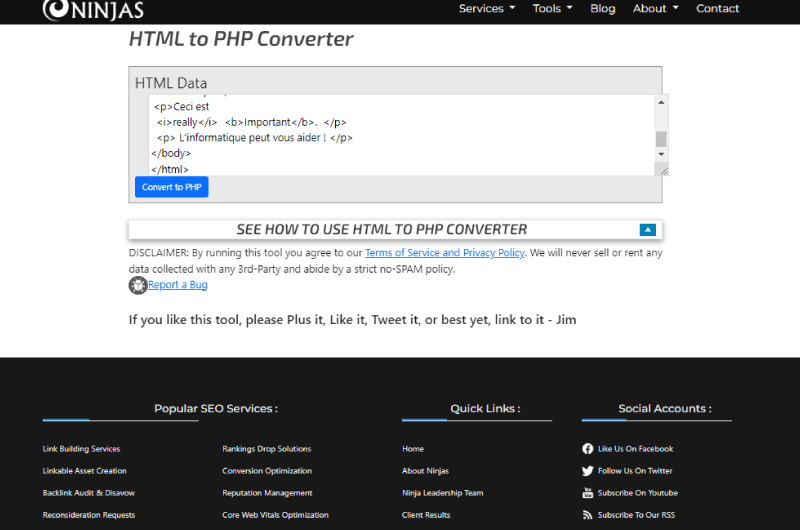Viewport: 800px width, 530px height.
Task: Open Reconsideration Requests footer link
Action: [x=89, y=515]
